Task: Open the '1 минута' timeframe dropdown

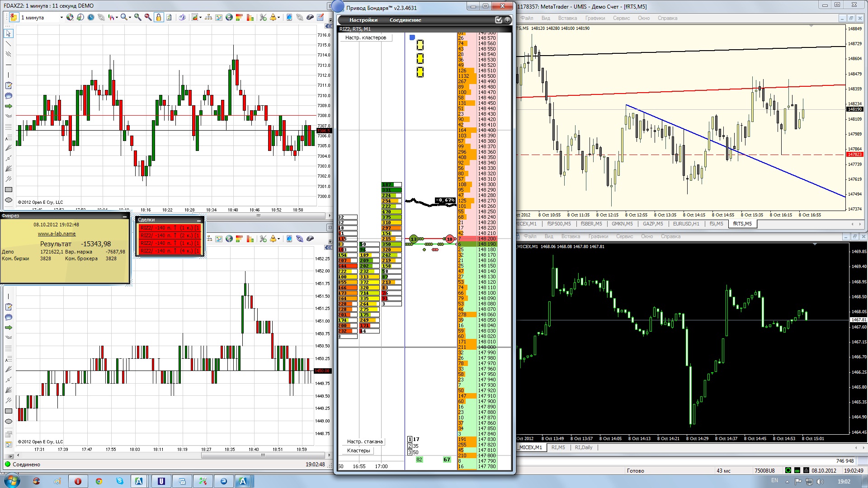Action: tap(61, 18)
